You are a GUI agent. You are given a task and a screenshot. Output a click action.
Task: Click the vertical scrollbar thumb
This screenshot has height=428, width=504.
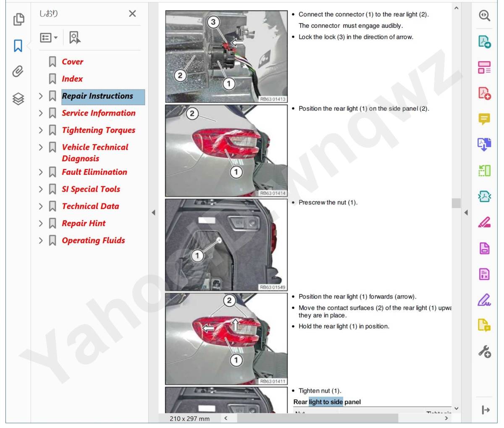pyautogui.click(x=457, y=203)
